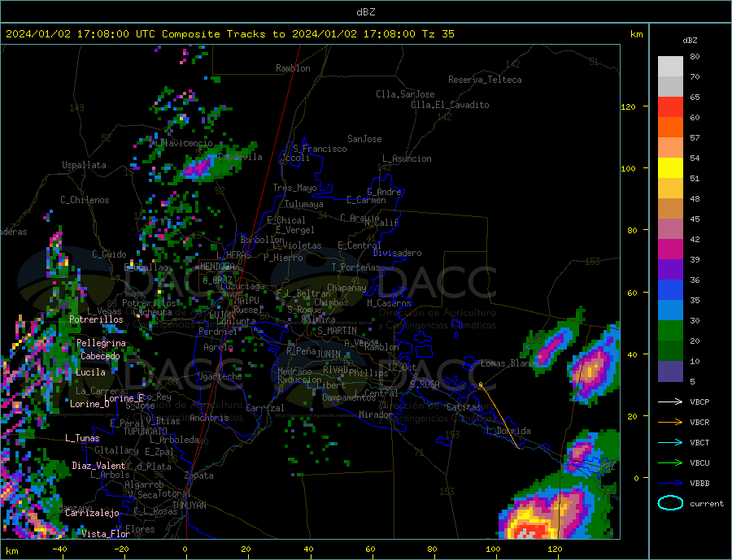Select the Carrizal map label

coord(265,408)
